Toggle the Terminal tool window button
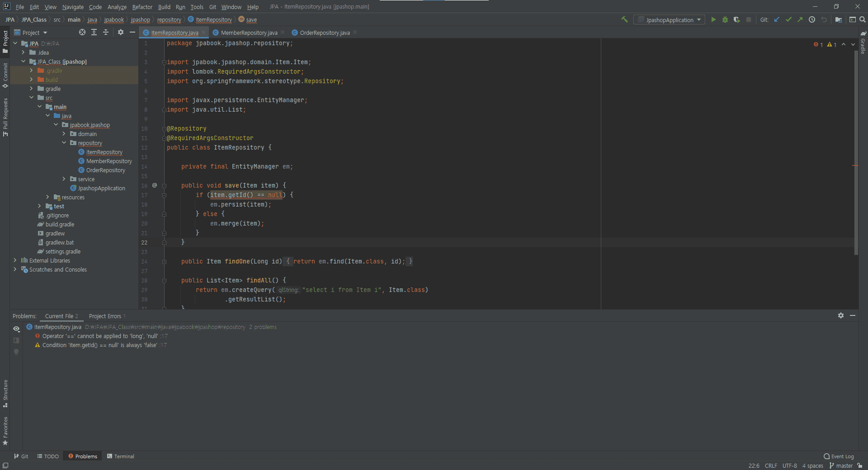The width and height of the screenshot is (868, 470). pyautogui.click(x=121, y=456)
